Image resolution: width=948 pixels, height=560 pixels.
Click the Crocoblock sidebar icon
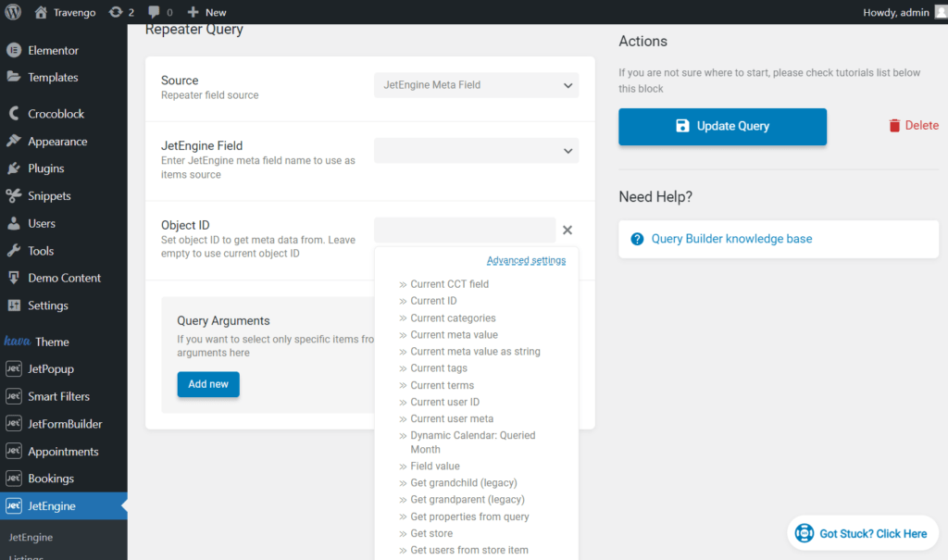pos(14,114)
